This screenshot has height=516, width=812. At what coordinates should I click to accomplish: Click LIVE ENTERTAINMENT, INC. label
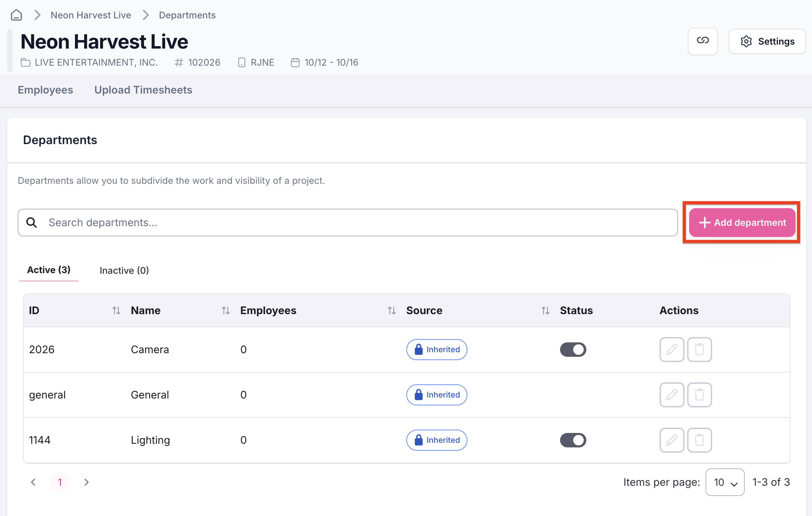point(96,62)
